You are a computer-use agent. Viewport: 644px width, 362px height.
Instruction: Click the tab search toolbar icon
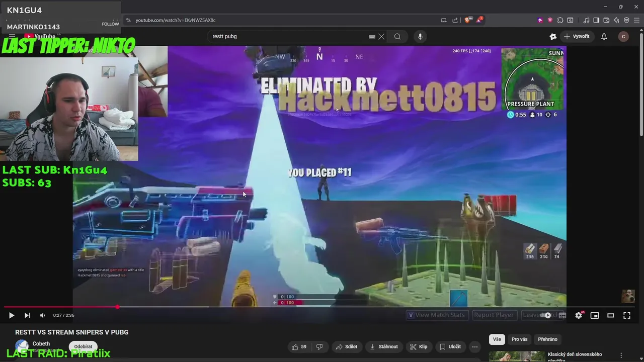570,20
